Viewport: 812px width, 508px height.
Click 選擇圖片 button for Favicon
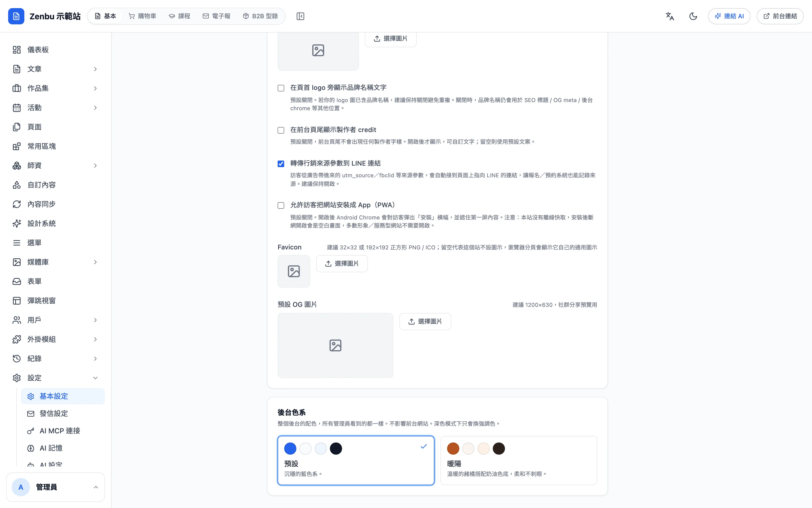click(342, 264)
